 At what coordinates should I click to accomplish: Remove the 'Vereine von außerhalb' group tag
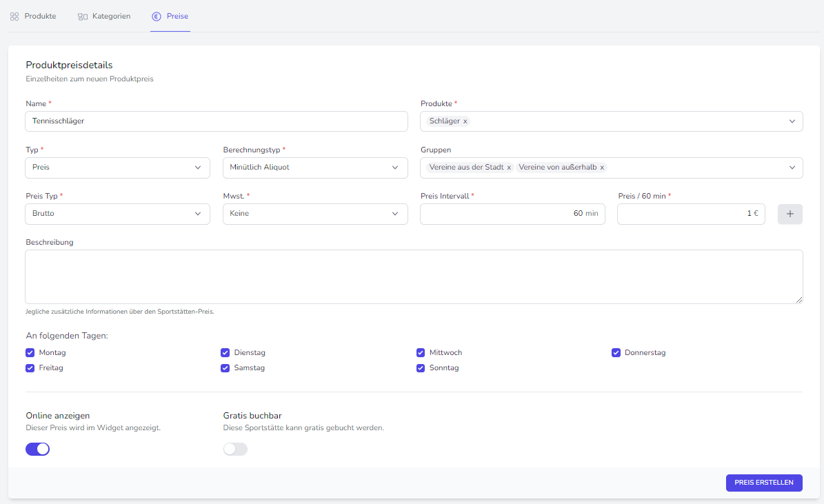pyautogui.click(x=602, y=168)
